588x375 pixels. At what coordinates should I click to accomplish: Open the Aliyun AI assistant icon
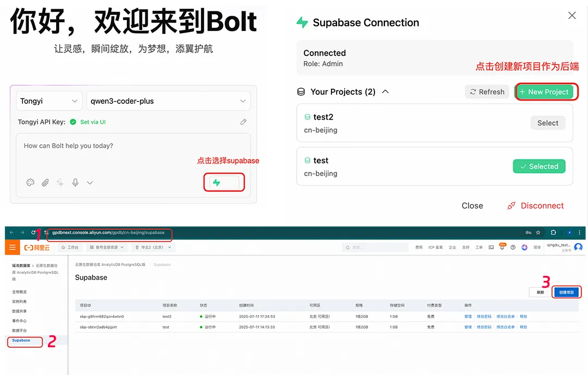click(x=524, y=248)
